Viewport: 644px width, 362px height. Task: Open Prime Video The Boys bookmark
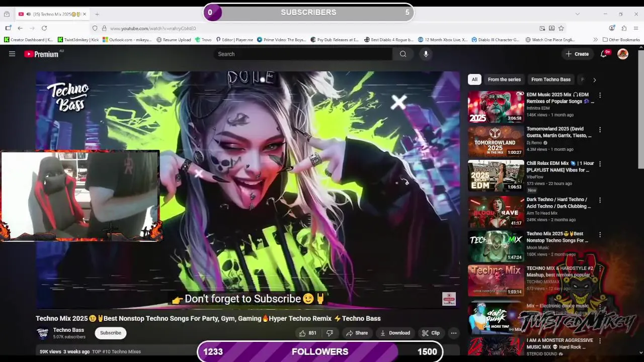pyautogui.click(x=281, y=40)
